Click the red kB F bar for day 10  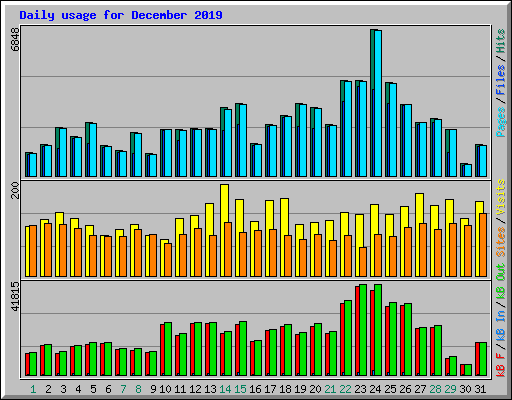(x=162, y=350)
